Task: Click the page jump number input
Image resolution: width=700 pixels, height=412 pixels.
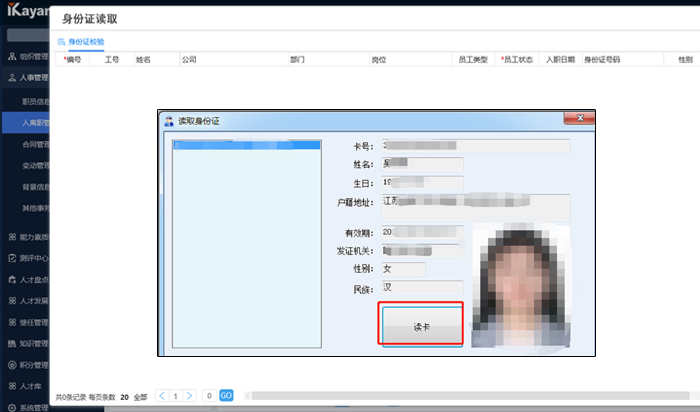Action: click(208, 396)
